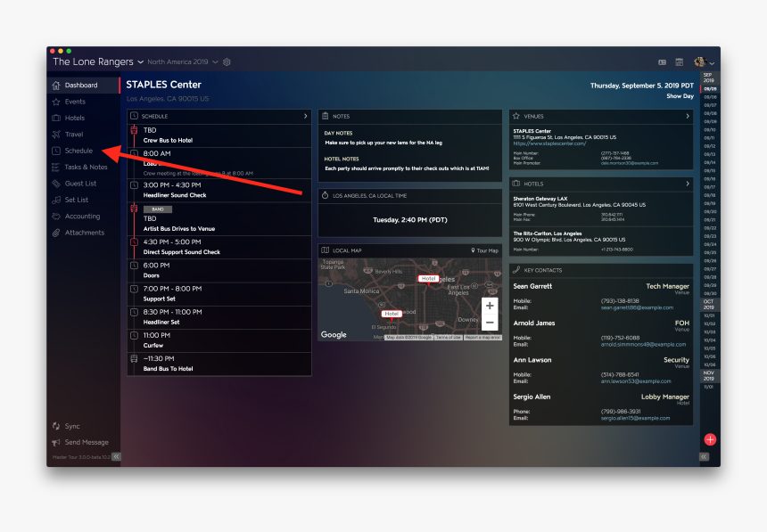This screenshot has width=767, height=532.
Task: Select date 09/10 in the date strip
Action: point(710,130)
